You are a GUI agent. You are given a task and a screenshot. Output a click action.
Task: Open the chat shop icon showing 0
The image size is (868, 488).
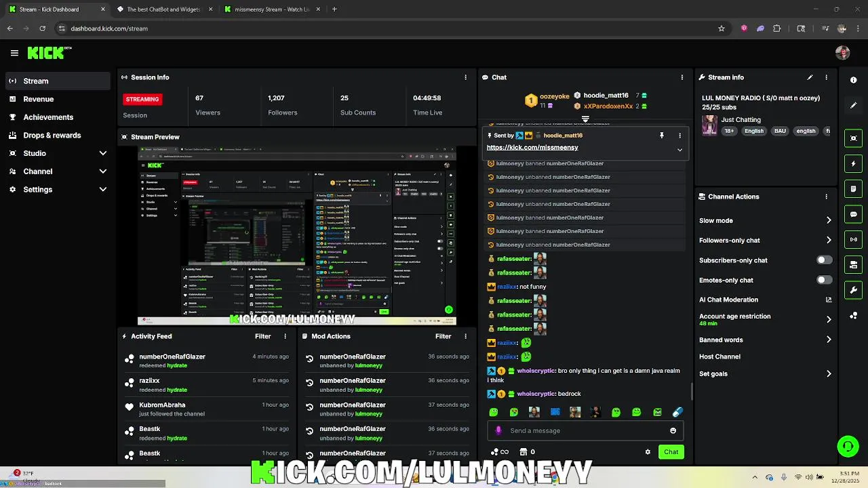pos(527,452)
